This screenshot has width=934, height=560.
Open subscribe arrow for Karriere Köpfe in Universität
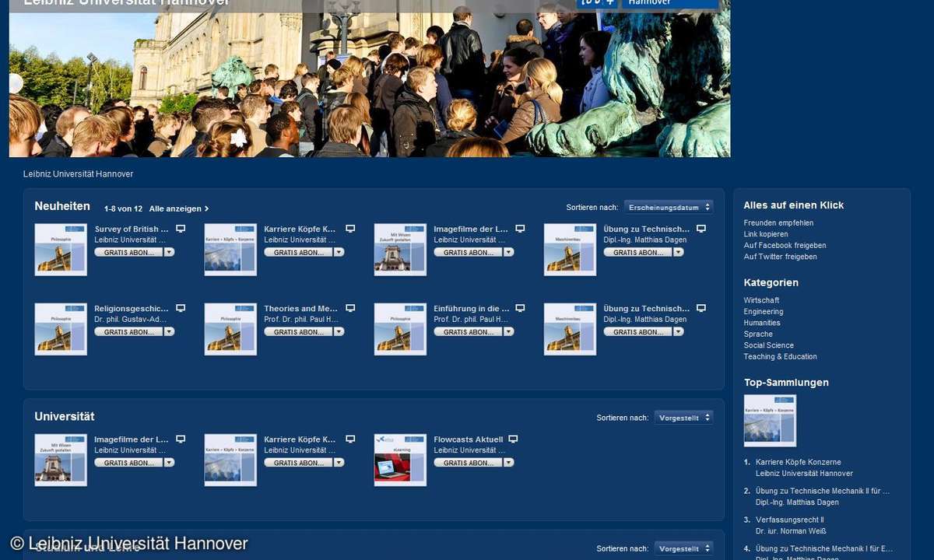tap(339, 462)
